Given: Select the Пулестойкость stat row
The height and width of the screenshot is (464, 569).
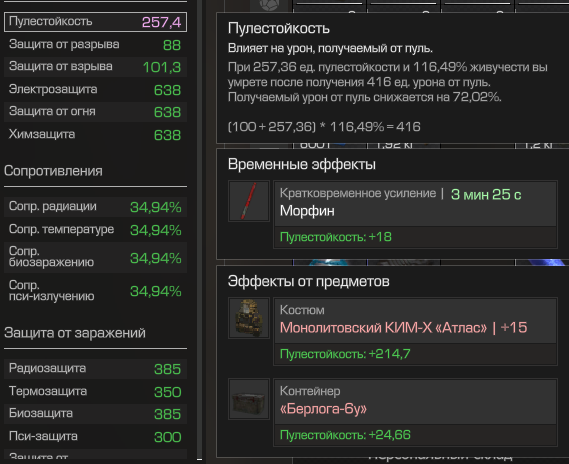Looking at the screenshot, I should (x=95, y=22).
